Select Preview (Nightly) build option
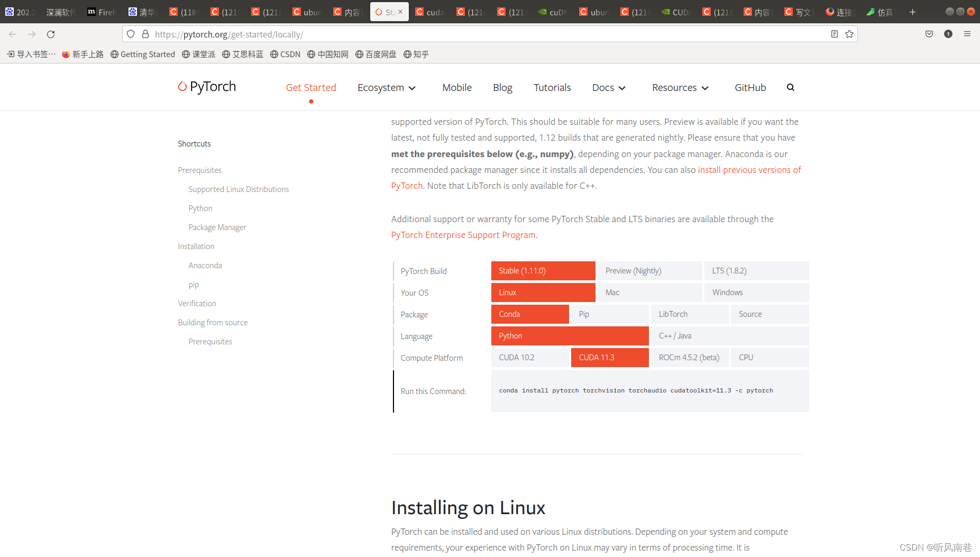 click(x=650, y=271)
